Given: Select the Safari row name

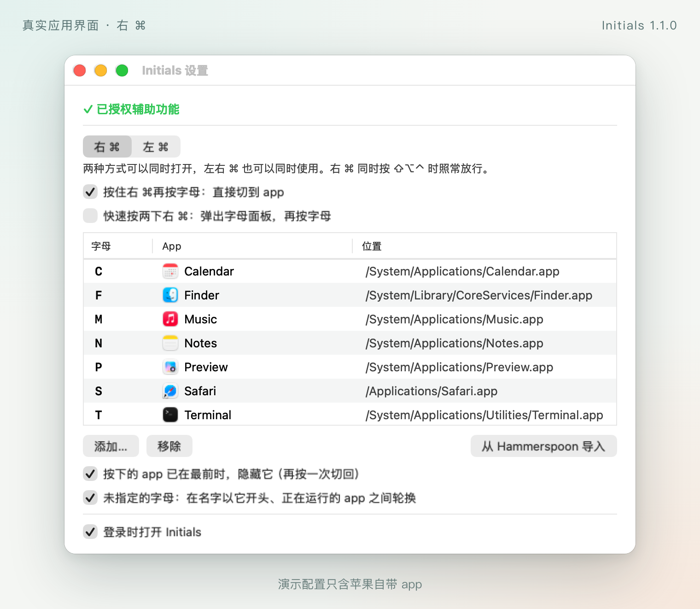Looking at the screenshot, I should point(200,391).
